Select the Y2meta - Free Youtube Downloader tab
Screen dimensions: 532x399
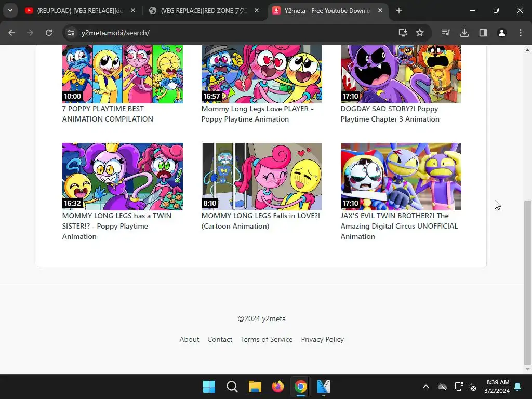click(327, 10)
